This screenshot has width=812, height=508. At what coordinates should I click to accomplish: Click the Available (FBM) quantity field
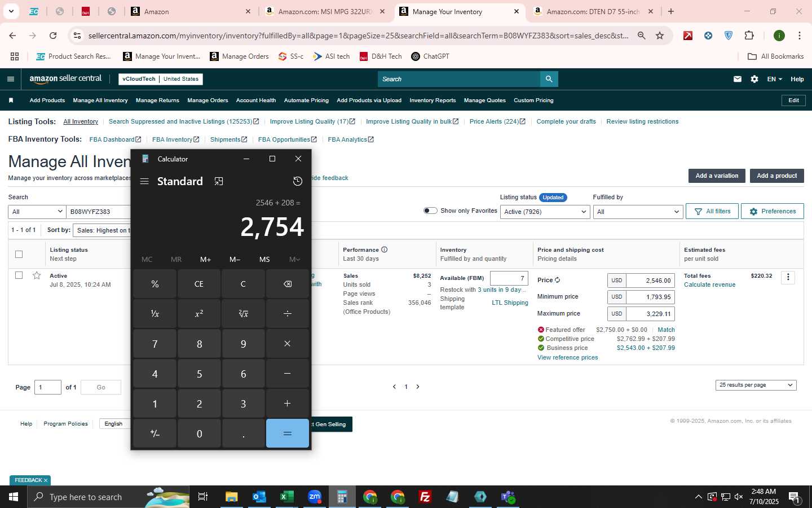click(509, 278)
